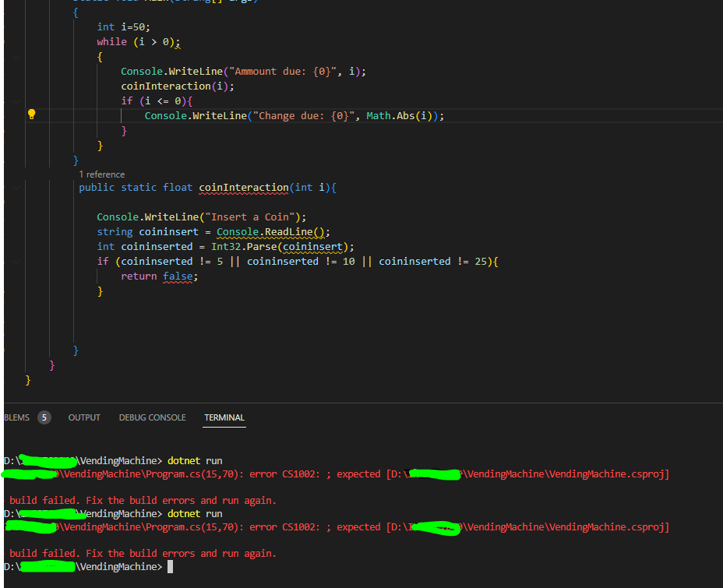Click the "Ammount due: {0}" string

pos(283,72)
